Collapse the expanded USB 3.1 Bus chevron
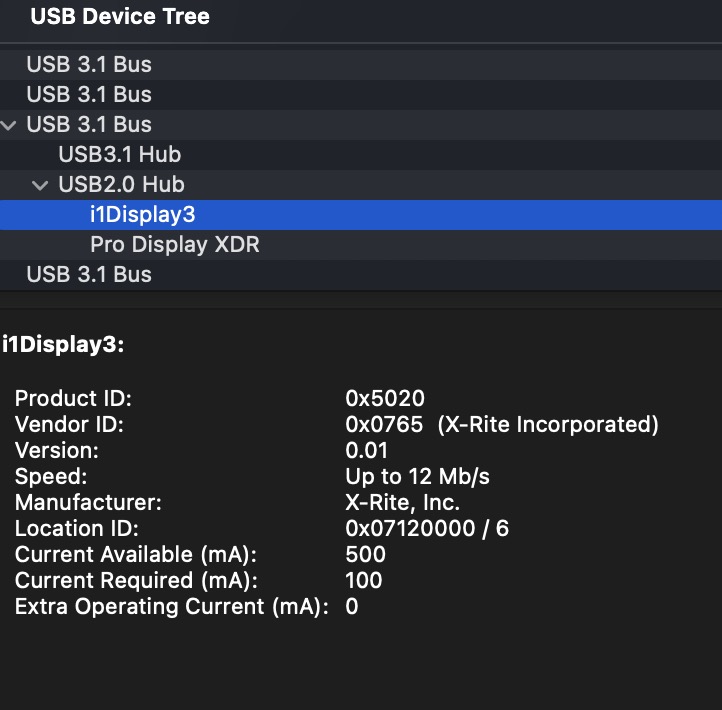 9,125
